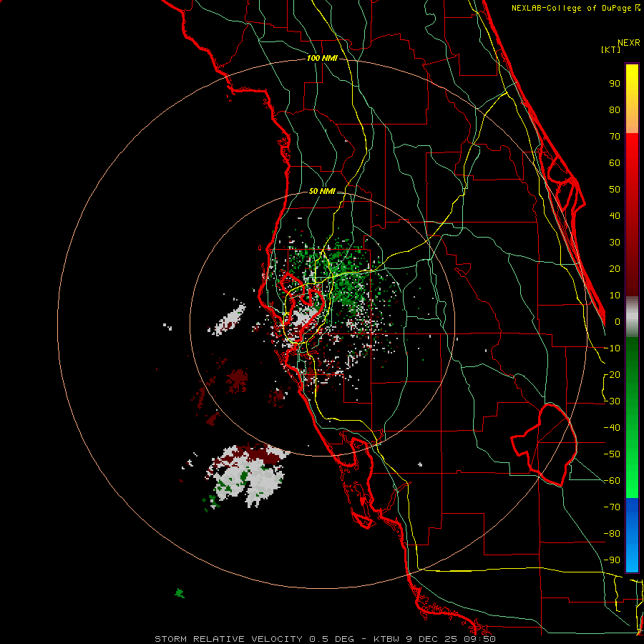
Task: Select the -90 value on the velocity scale
Action: [x=612, y=560]
